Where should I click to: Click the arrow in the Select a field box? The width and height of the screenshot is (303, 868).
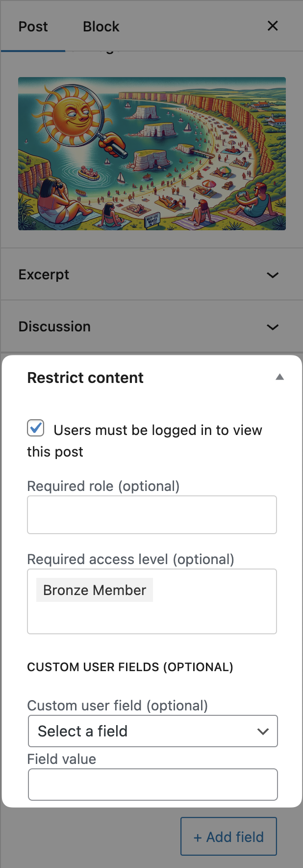(263, 732)
